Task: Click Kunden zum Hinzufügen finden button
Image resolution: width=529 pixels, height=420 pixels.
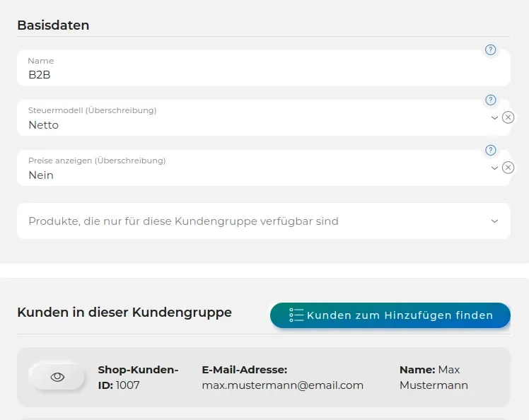Action: (390, 315)
